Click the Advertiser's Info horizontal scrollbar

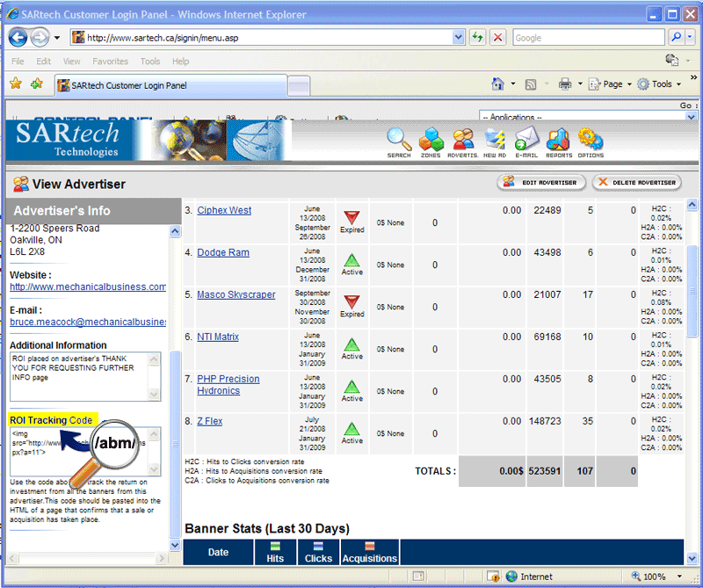[x=88, y=558]
